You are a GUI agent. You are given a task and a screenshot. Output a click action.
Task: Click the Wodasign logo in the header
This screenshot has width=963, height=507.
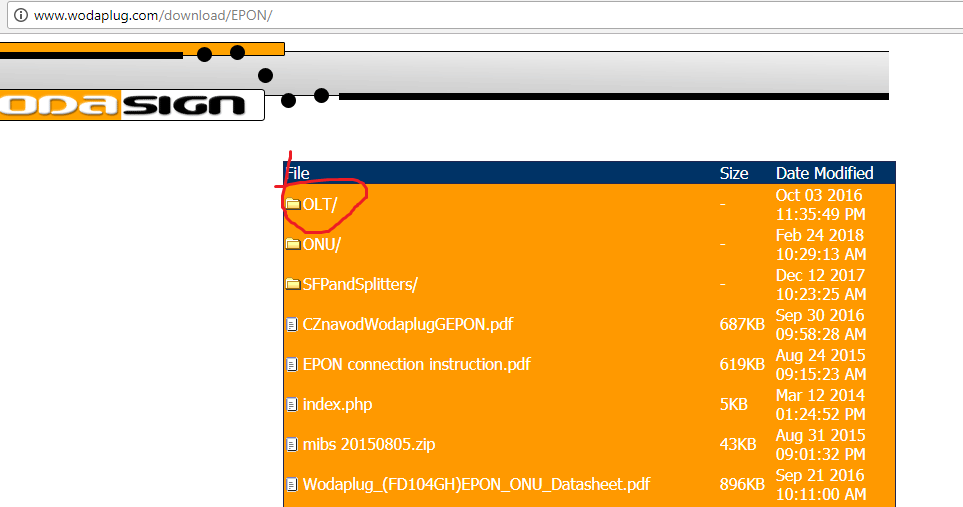coord(131,105)
